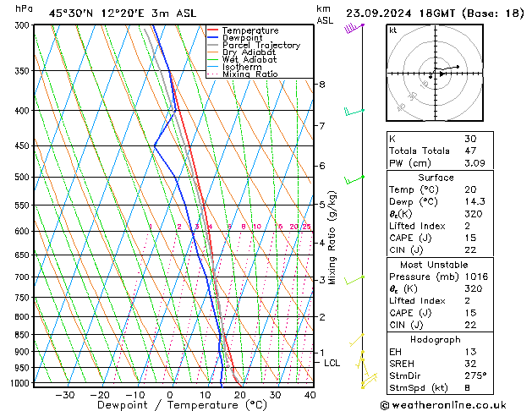The image size is (532, 411).
Task: Click the Most Unstable section header
Action: [434, 265]
